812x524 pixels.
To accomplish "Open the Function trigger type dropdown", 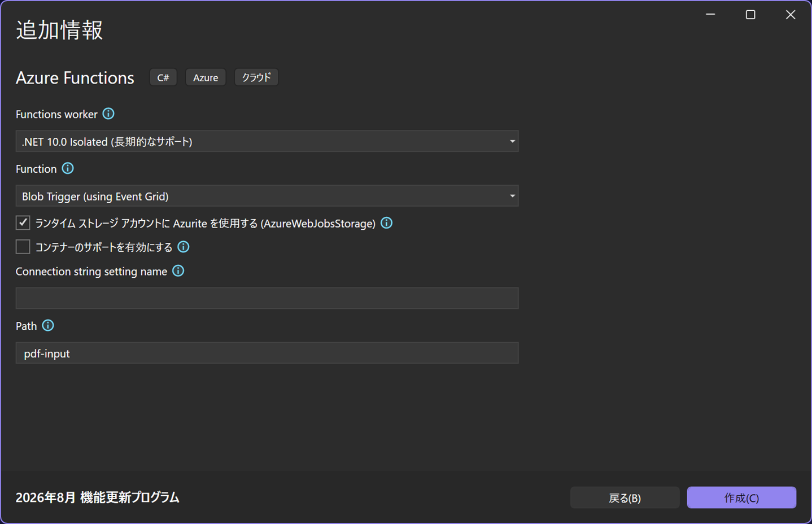I will (267, 196).
